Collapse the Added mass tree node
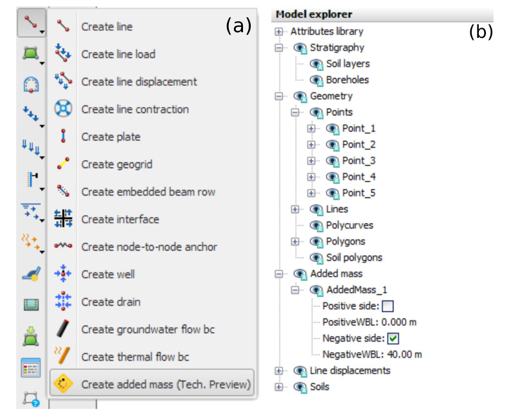The image size is (529, 420). pyautogui.click(x=279, y=274)
